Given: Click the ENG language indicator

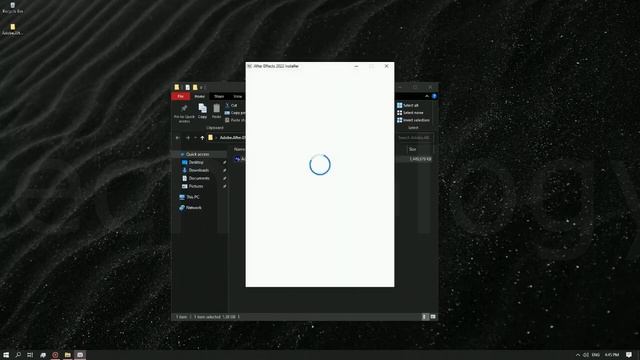Looking at the screenshot, I should (x=596, y=355).
